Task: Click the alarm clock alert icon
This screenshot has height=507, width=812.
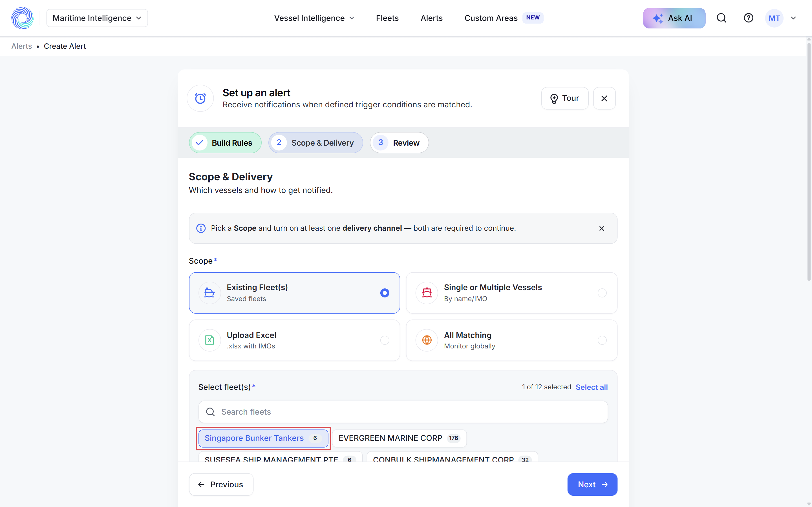Action: coord(200,98)
